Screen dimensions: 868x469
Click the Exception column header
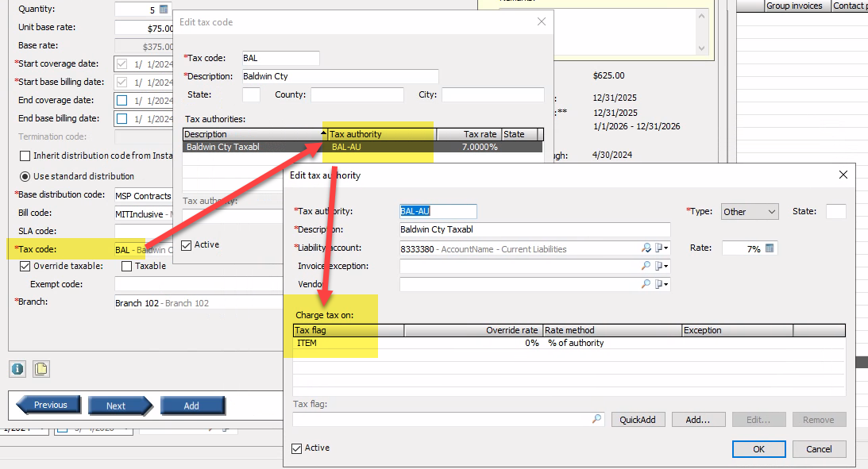[x=737, y=330]
